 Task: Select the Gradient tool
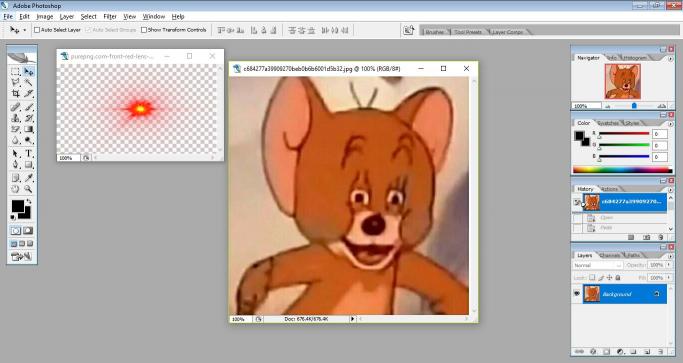click(29, 129)
